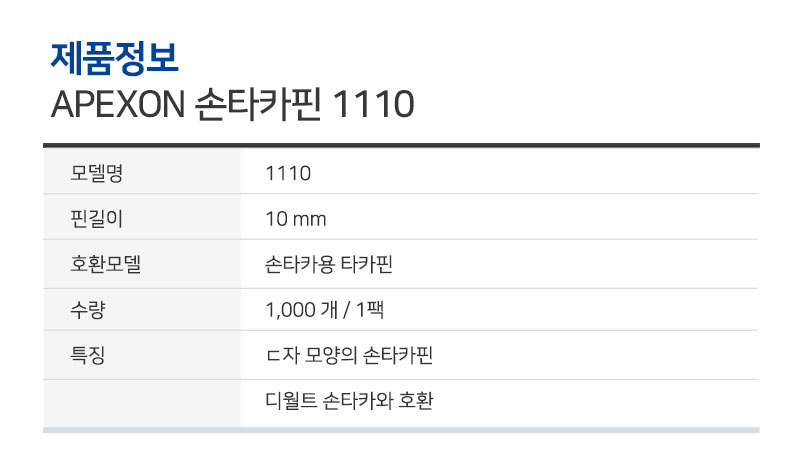This screenshot has height=475, width=800.
Task: Select the 특징 label cell
Action: (142, 355)
